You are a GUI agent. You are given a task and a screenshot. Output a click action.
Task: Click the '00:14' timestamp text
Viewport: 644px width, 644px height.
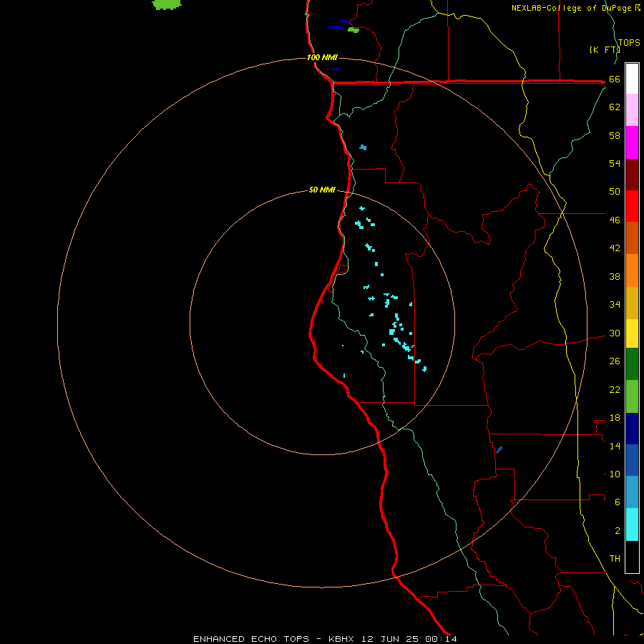(x=441, y=639)
